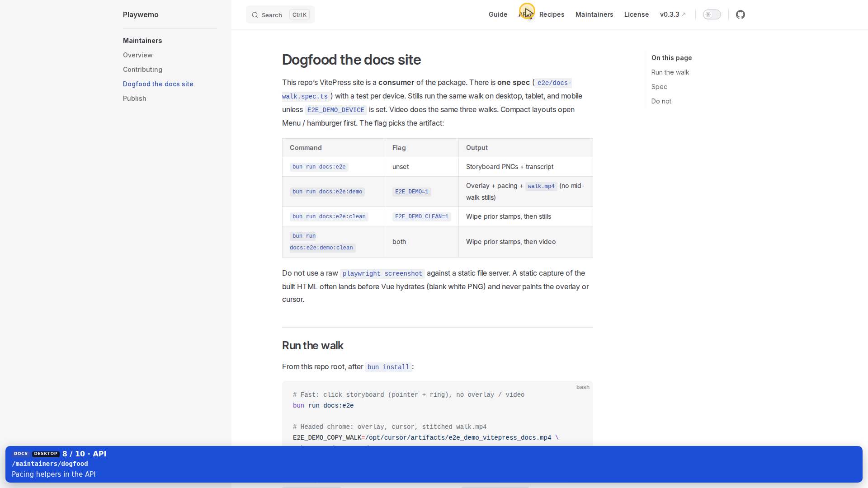
Task: Click the Dogfood the docs site heading
Action: coord(351,60)
